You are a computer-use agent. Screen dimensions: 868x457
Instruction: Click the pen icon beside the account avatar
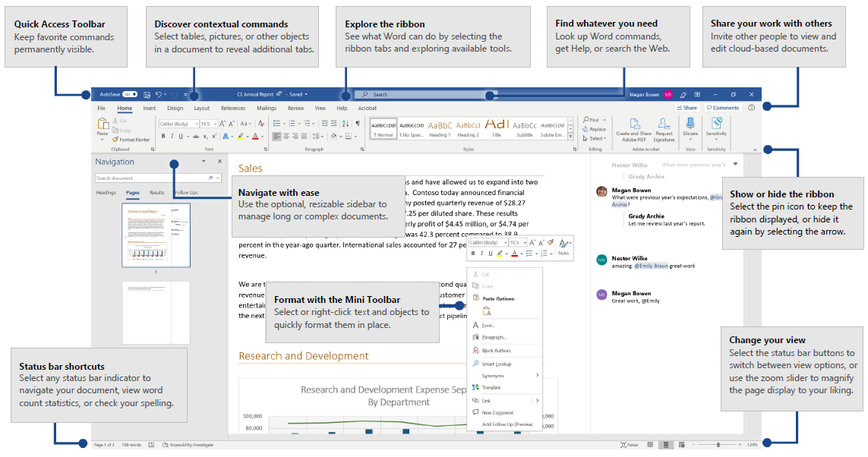[x=683, y=95]
